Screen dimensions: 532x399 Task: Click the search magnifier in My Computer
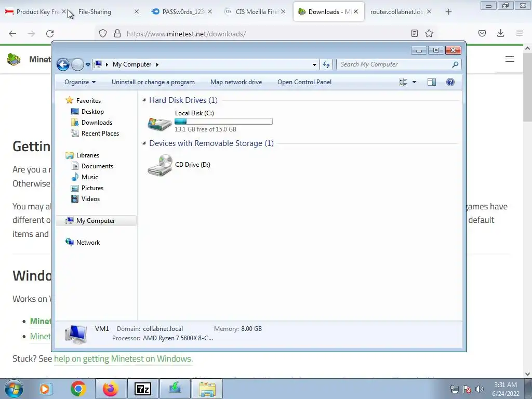click(455, 64)
